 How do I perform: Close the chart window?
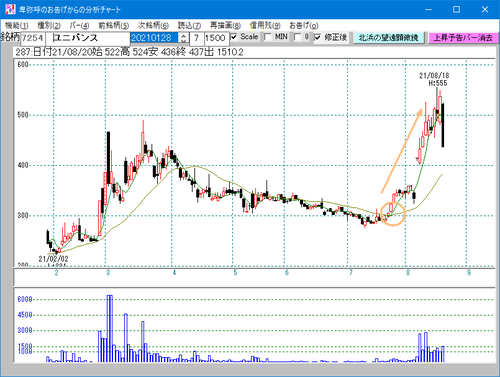485,9
